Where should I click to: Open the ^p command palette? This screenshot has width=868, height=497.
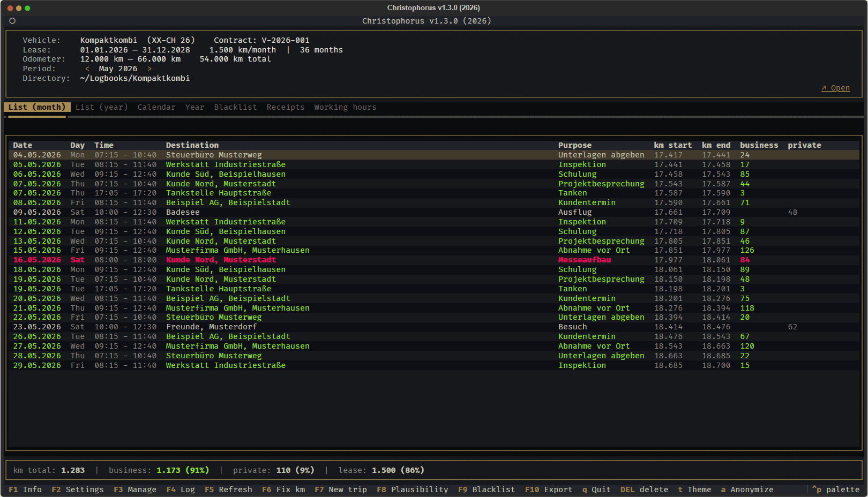point(836,490)
